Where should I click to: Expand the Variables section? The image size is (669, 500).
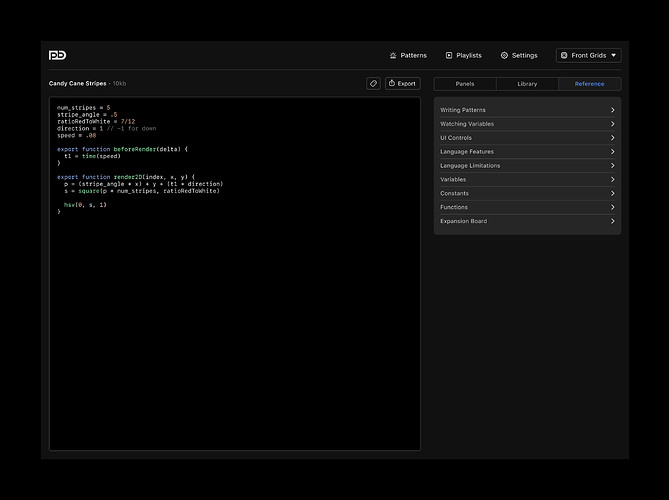(x=527, y=179)
